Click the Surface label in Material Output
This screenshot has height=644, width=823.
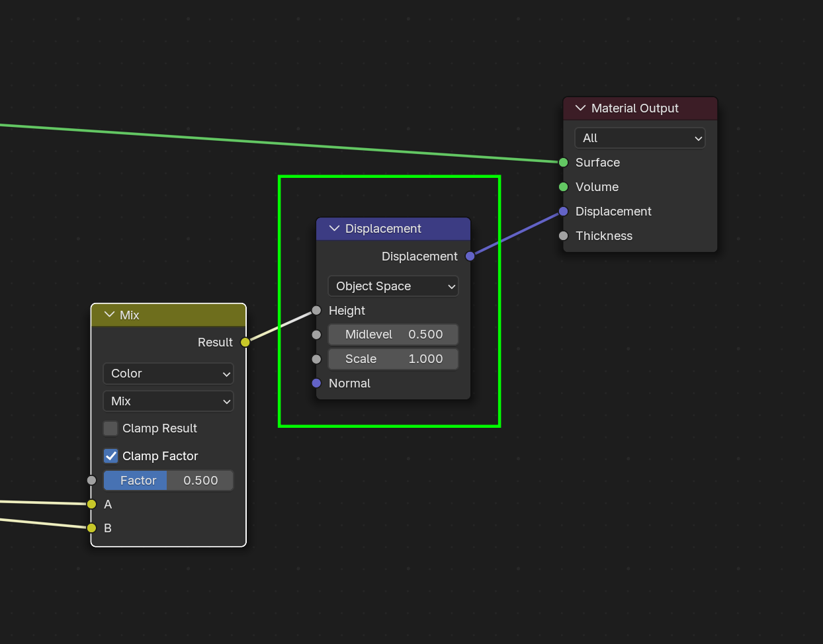[x=597, y=163]
